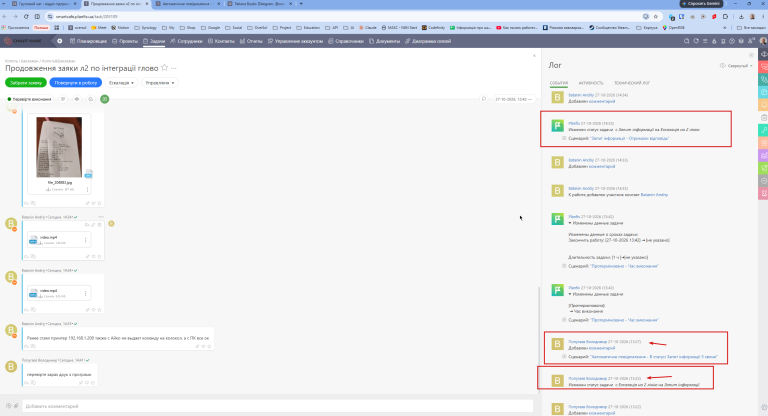The height and width of the screenshot is (416, 768).
Task: Like the перевірте зараз друк comment with the heart
Action: [x=87, y=383]
